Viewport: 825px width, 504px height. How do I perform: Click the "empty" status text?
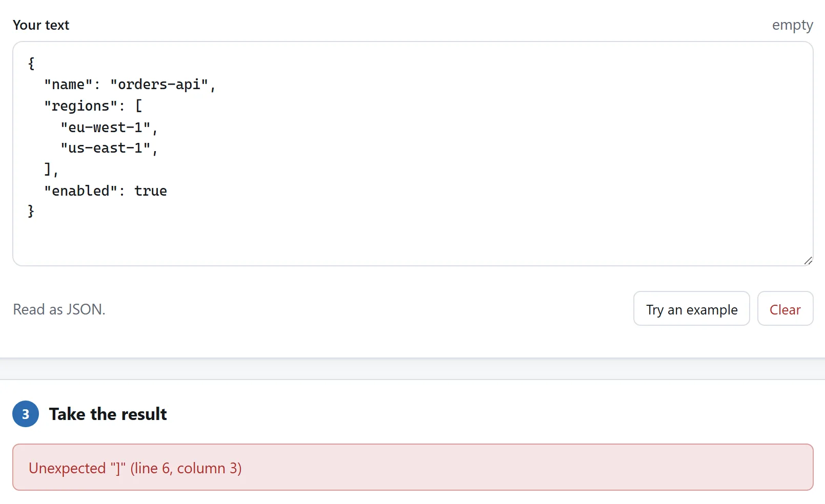click(x=792, y=25)
